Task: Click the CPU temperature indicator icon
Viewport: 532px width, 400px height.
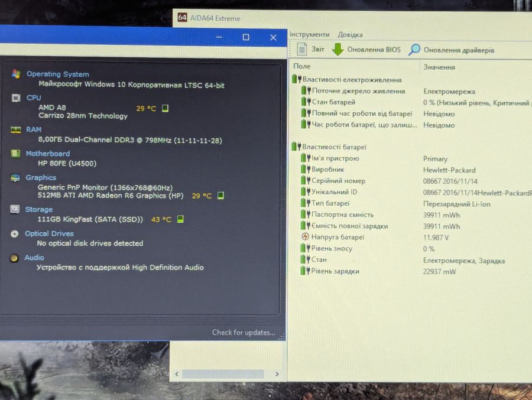Action: [x=165, y=108]
